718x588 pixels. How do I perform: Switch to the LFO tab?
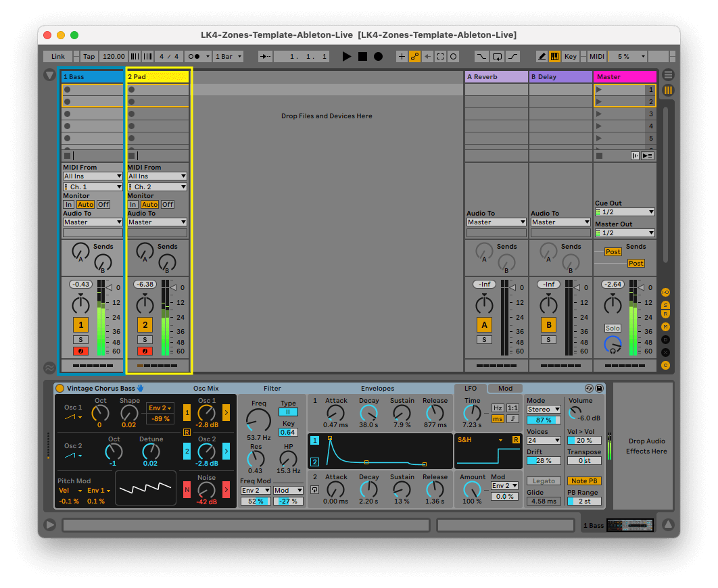pyautogui.click(x=471, y=388)
